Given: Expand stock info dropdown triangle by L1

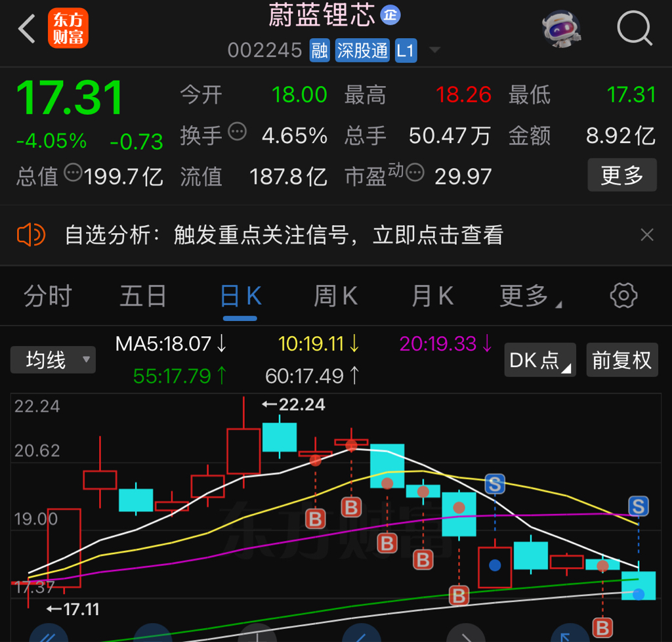Looking at the screenshot, I should tap(434, 50).
